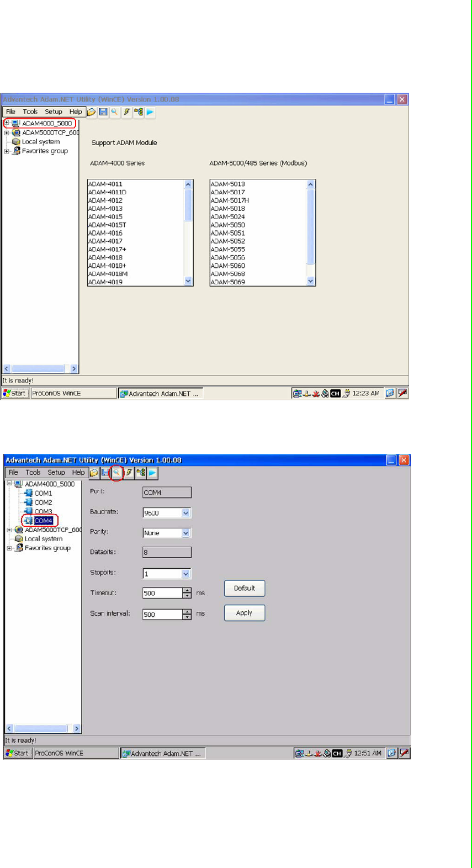The image size is (472, 868).
Task: Open the Baudrate dropdown showing 9600
Action: coord(185,513)
